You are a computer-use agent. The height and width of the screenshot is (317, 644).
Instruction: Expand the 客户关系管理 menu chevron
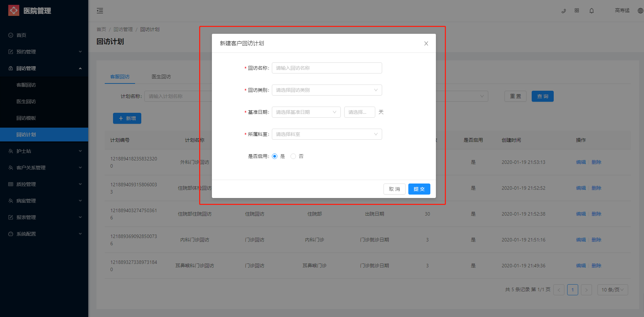pyautogui.click(x=80, y=168)
